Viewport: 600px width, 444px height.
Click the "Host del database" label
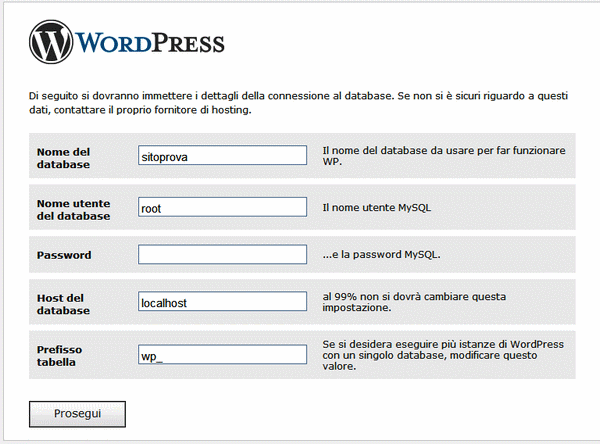click(64, 304)
